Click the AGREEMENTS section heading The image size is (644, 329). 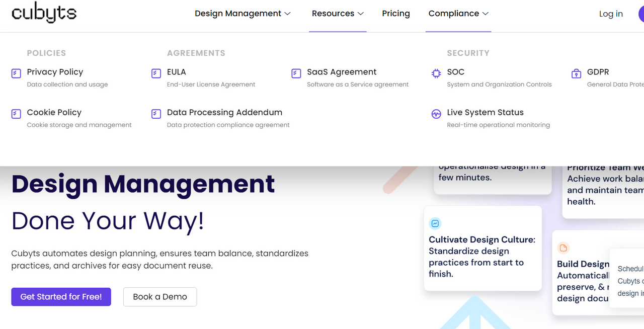[x=196, y=53]
